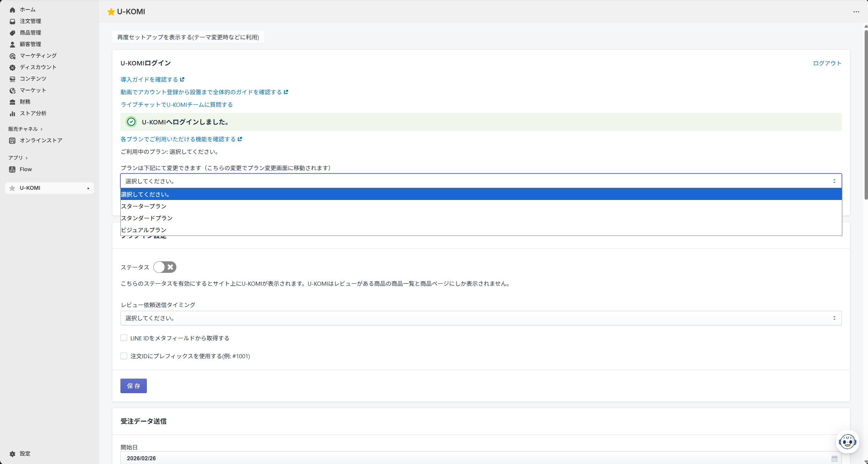Open the ホーム home icon in sidebar
This screenshot has height=464, width=868.
tap(13, 10)
